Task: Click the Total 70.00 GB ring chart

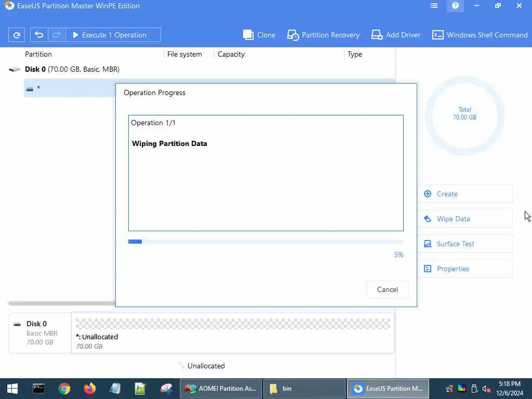Action: point(464,115)
